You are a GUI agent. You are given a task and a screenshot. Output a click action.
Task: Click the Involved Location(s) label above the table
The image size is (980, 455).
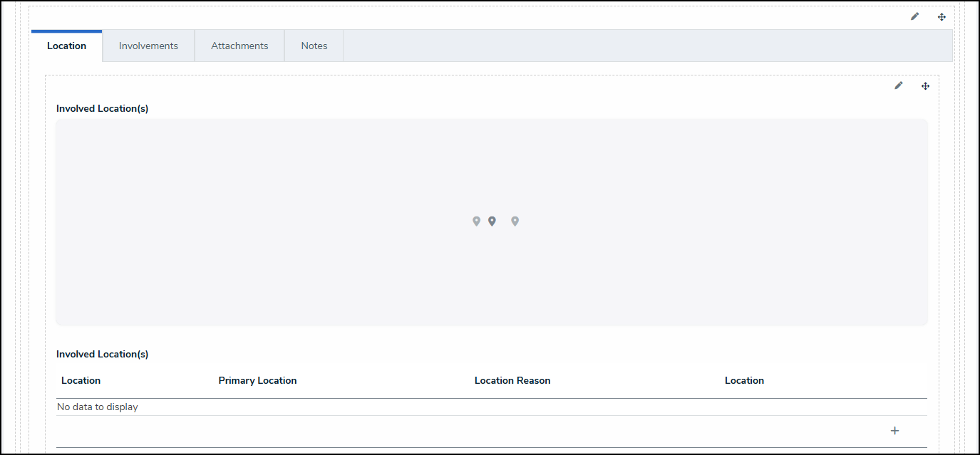point(103,354)
